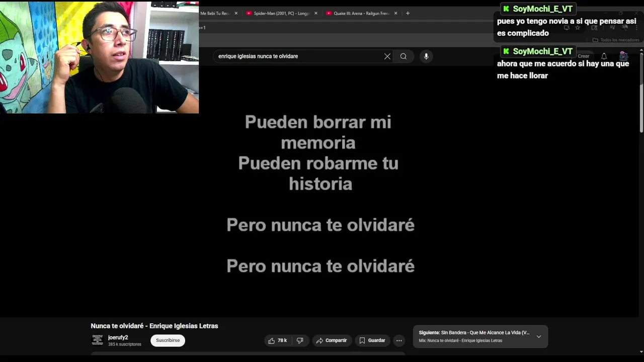644x362 pixels.
Task: Open the joerufy2 channel name link
Action: (118, 337)
